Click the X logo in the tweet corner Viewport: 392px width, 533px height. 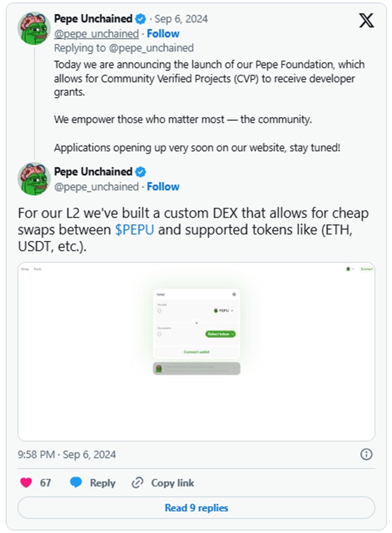(366, 20)
